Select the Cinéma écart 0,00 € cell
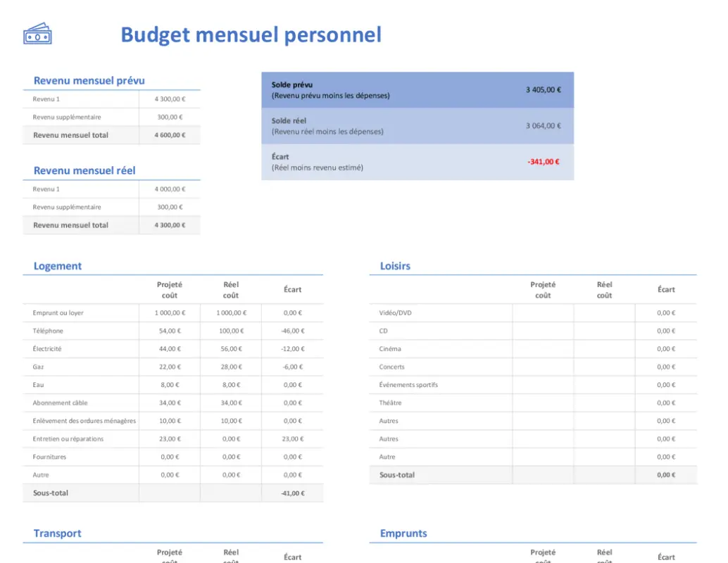The width and height of the screenshot is (728, 563). point(665,348)
